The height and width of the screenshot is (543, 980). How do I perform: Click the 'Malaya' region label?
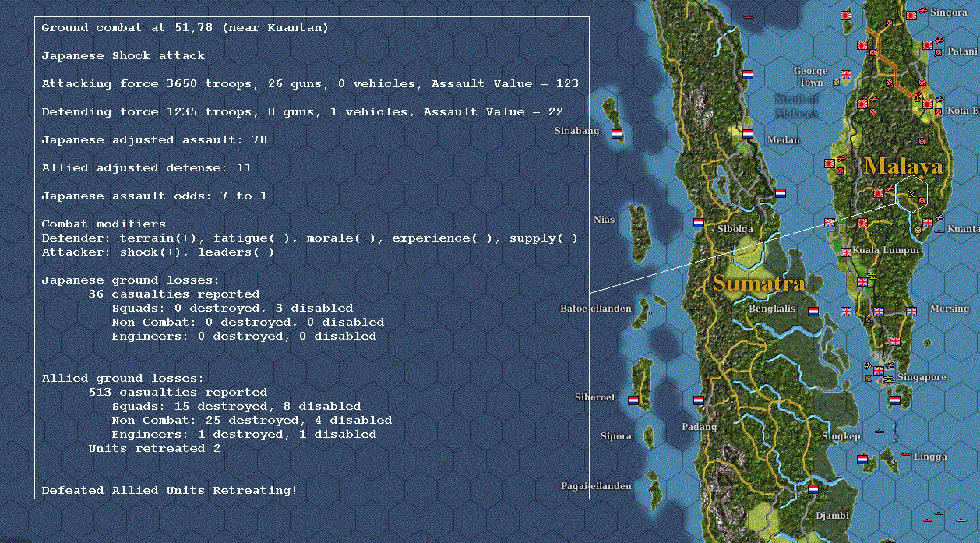pyautogui.click(x=903, y=166)
